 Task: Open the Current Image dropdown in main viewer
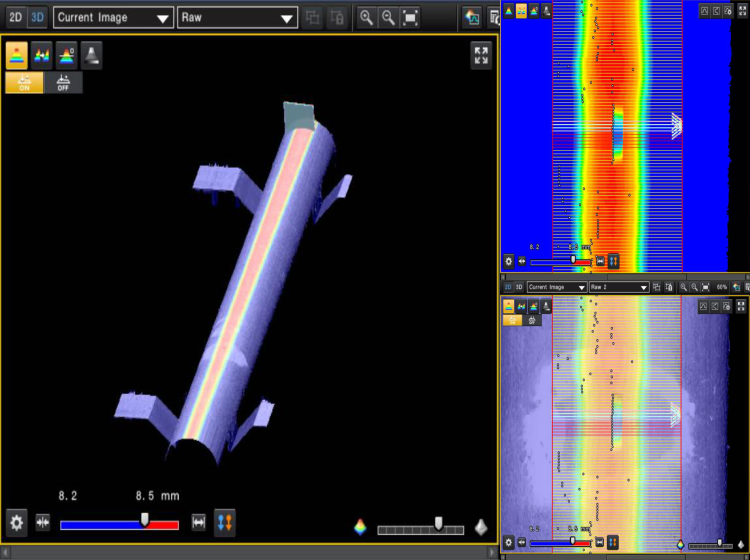[113, 18]
